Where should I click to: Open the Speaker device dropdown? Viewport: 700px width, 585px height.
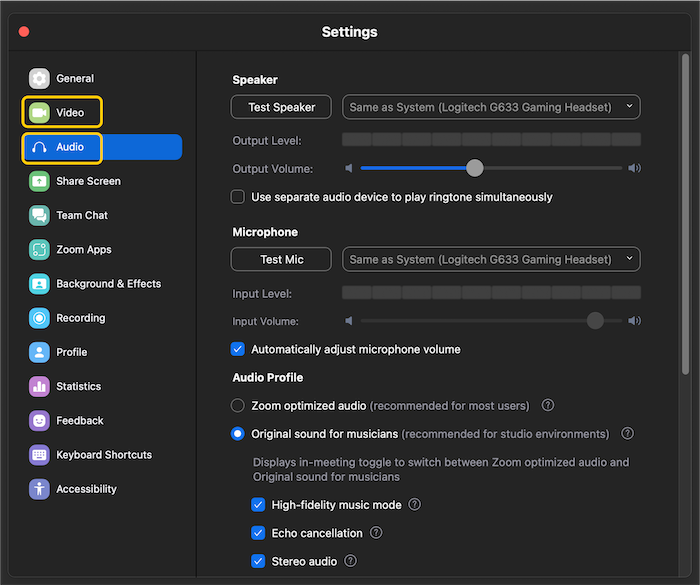tap(491, 107)
